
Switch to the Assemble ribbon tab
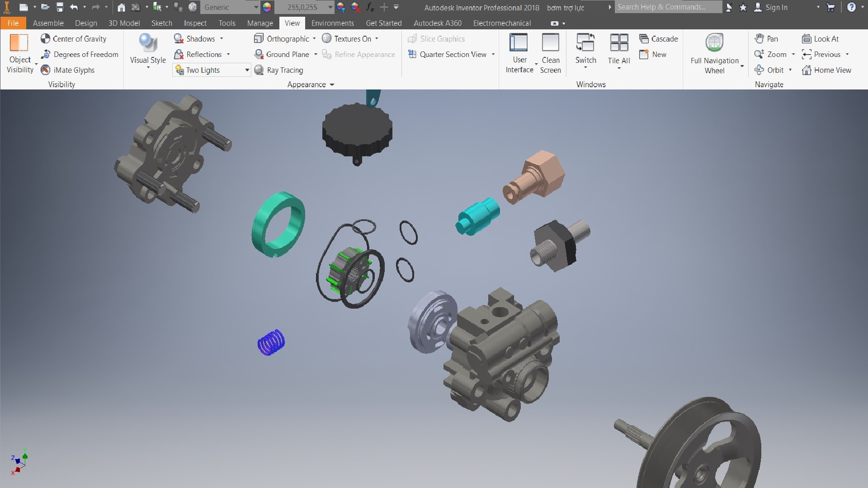(x=48, y=23)
